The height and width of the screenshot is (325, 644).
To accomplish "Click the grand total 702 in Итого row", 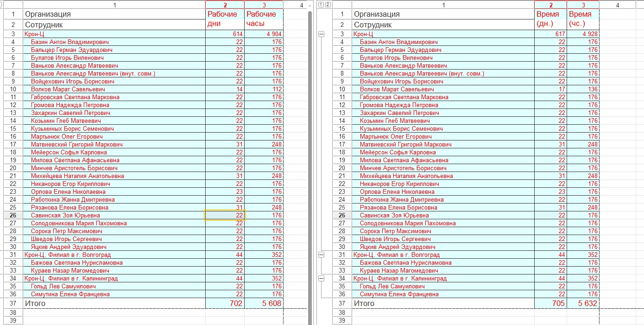I will pyautogui.click(x=225, y=303).
